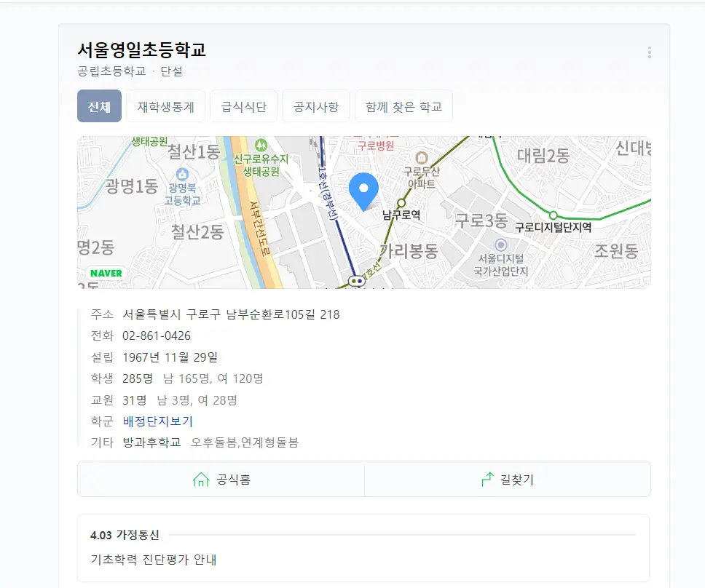Click the blue location pin on map
The width and height of the screenshot is (705, 588).
point(363,191)
